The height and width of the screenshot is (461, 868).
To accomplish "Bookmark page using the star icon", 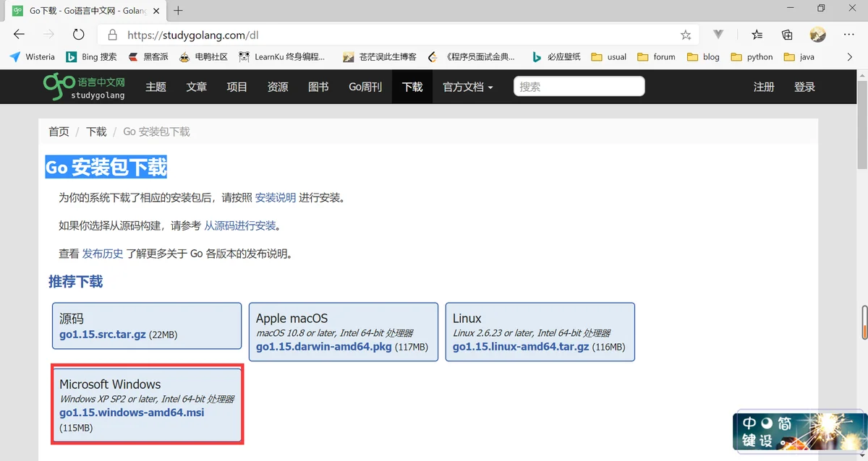I will coord(686,35).
